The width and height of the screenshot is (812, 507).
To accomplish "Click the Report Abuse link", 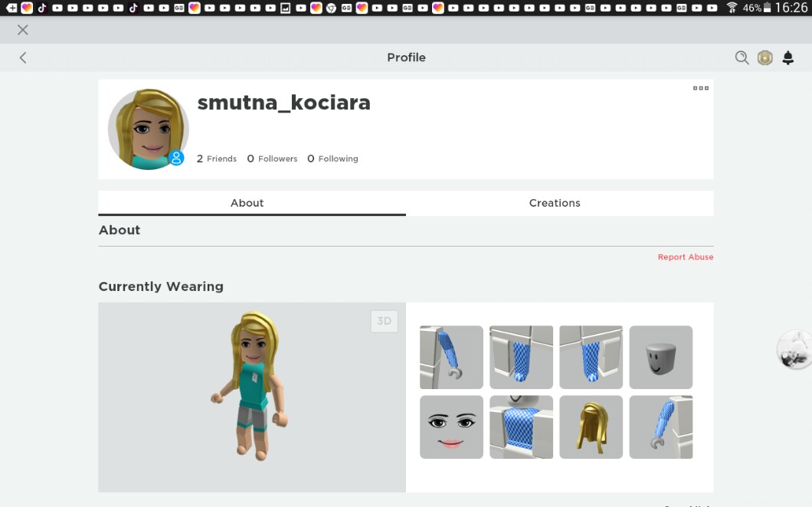I will tap(685, 257).
